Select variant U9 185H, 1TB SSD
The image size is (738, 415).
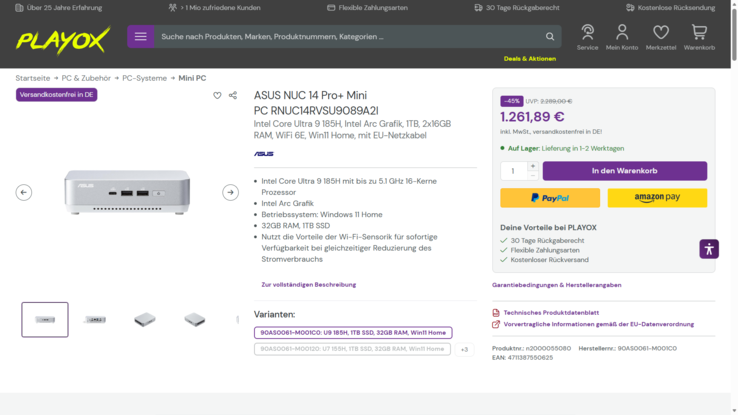click(353, 333)
